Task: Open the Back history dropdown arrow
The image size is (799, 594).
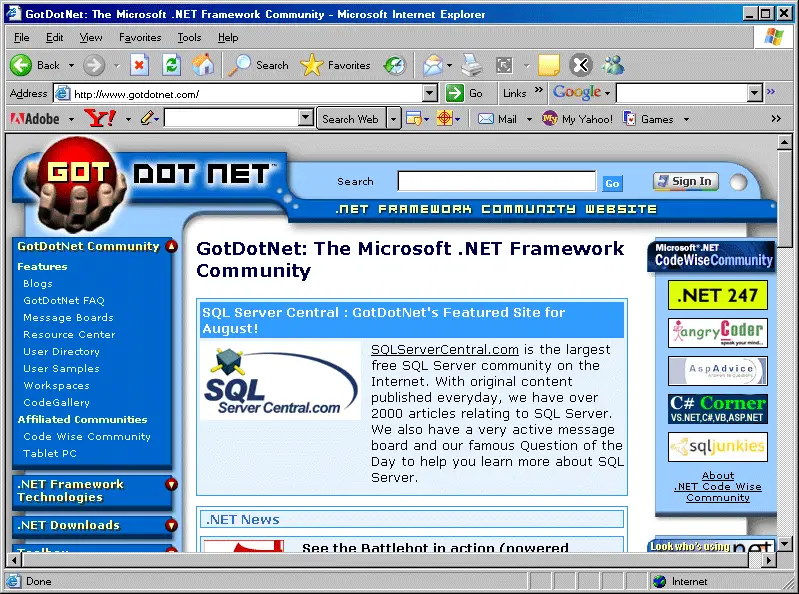Action: (71, 65)
